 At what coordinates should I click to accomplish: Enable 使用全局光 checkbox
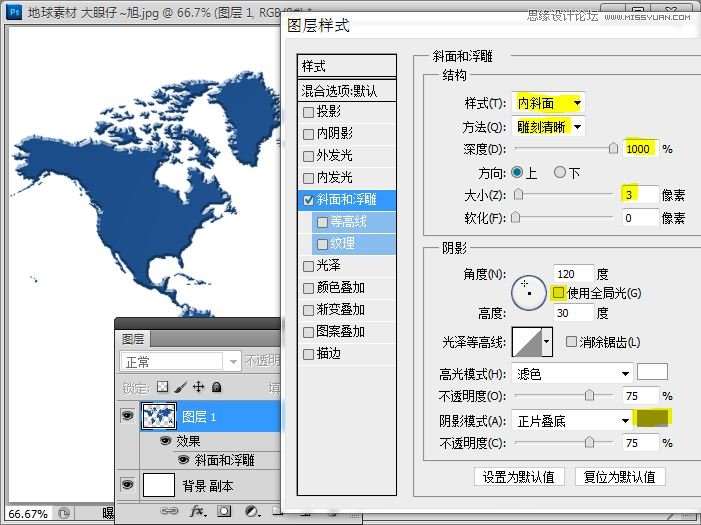point(558,293)
